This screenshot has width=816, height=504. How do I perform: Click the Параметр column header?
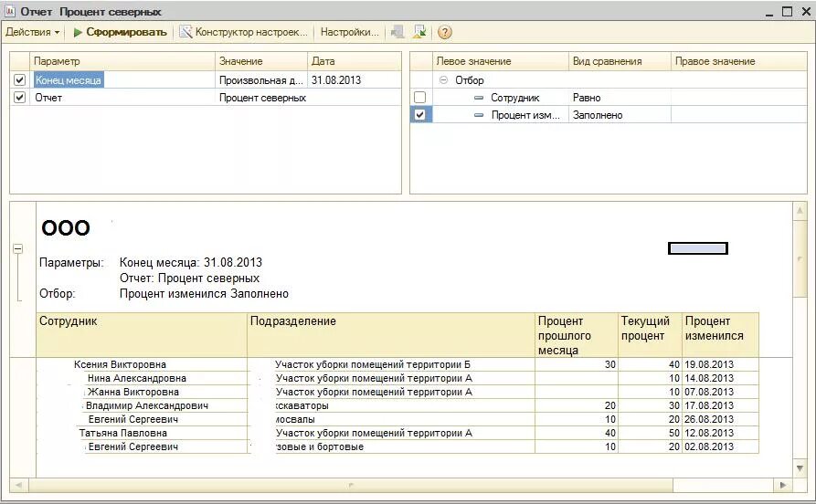(122, 61)
